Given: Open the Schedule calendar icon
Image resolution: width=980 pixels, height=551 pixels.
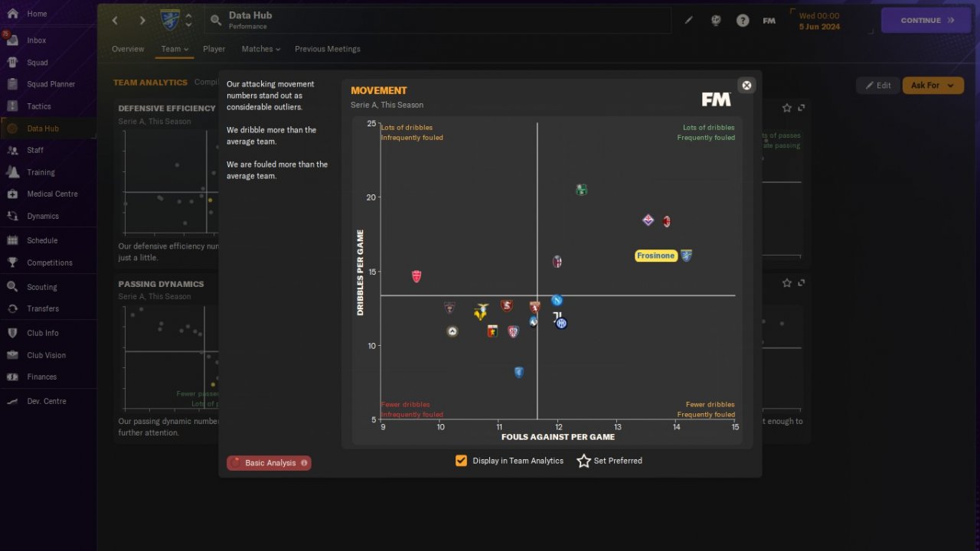Looking at the screenshot, I should (12, 240).
